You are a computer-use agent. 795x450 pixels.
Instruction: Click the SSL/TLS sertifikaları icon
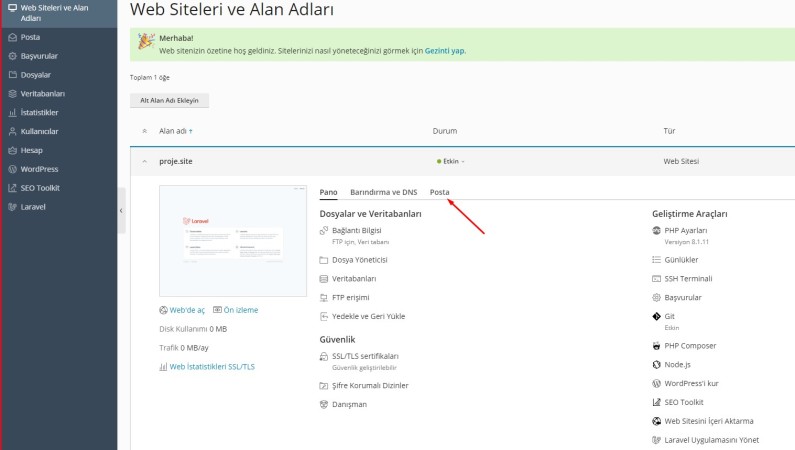(324, 356)
